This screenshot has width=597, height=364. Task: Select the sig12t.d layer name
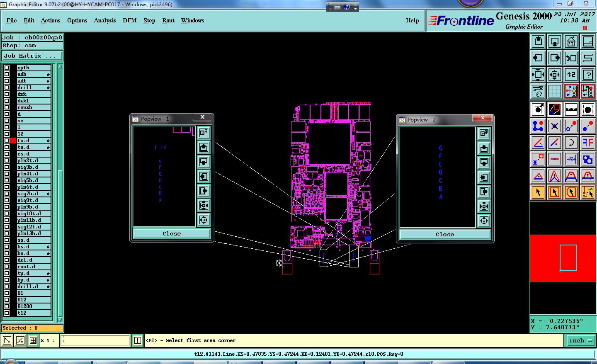click(x=34, y=227)
